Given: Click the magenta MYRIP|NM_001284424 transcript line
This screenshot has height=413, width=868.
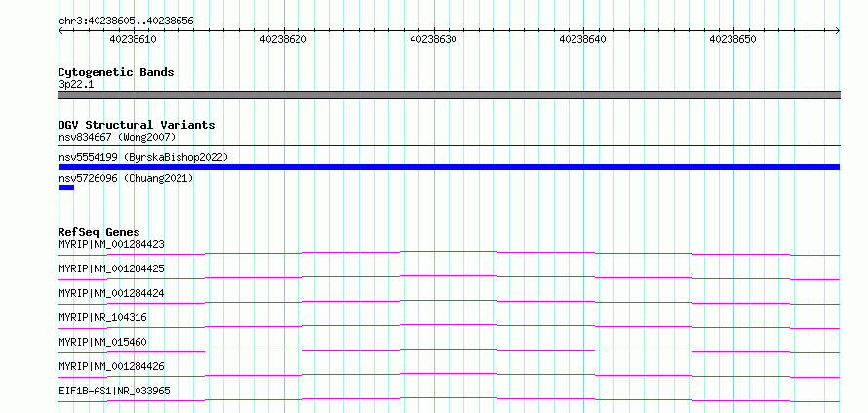Looking at the screenshot, I should (x=449, y=302).
